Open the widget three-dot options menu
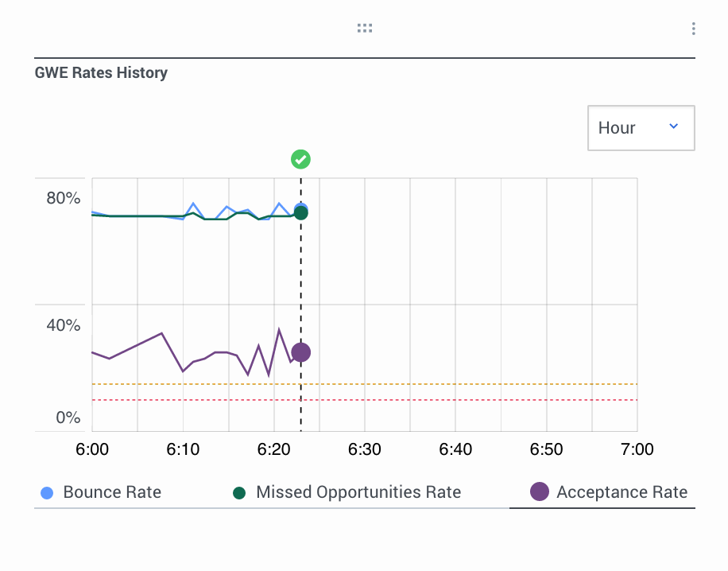 click(x=694, y=29)
